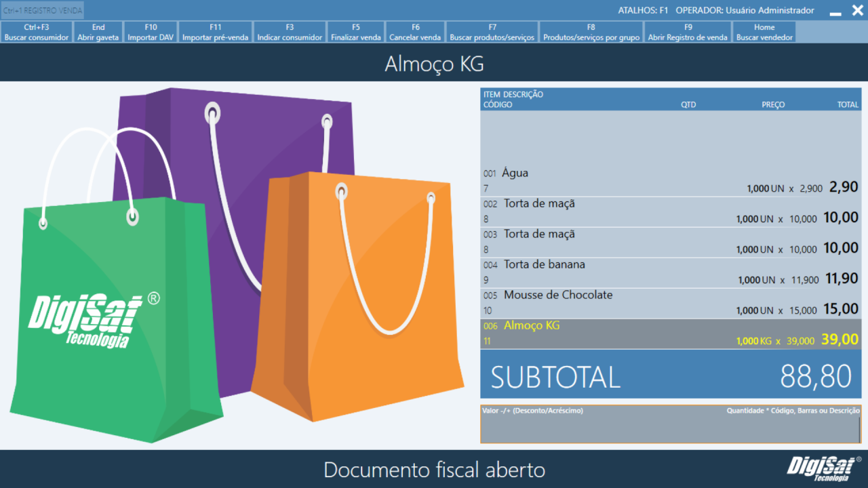
Task: Close the sales window with X
Action: coord(857,10)
